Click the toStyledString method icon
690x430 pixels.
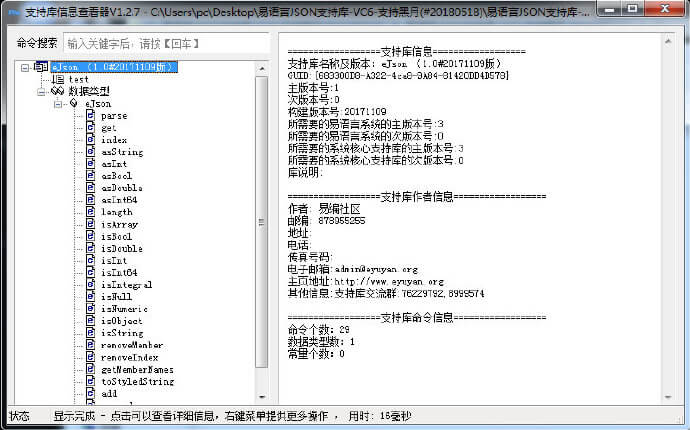(91, 381)
